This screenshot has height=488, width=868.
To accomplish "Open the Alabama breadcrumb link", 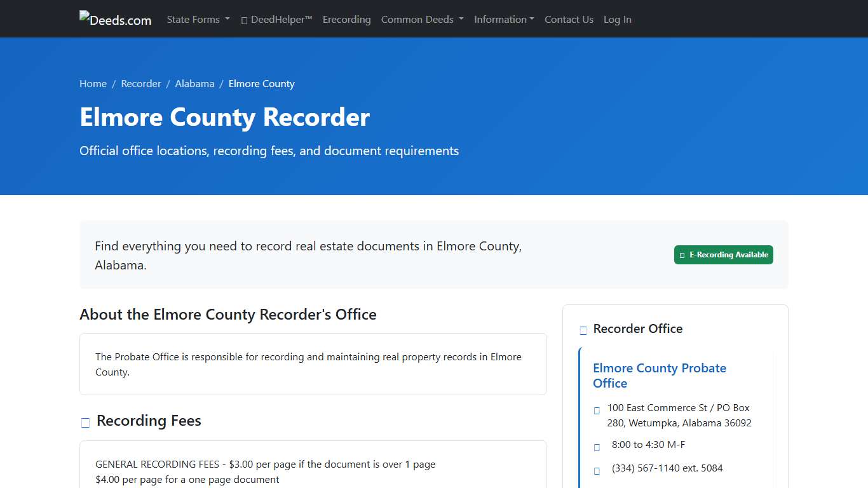I will [x=194, y=83].
